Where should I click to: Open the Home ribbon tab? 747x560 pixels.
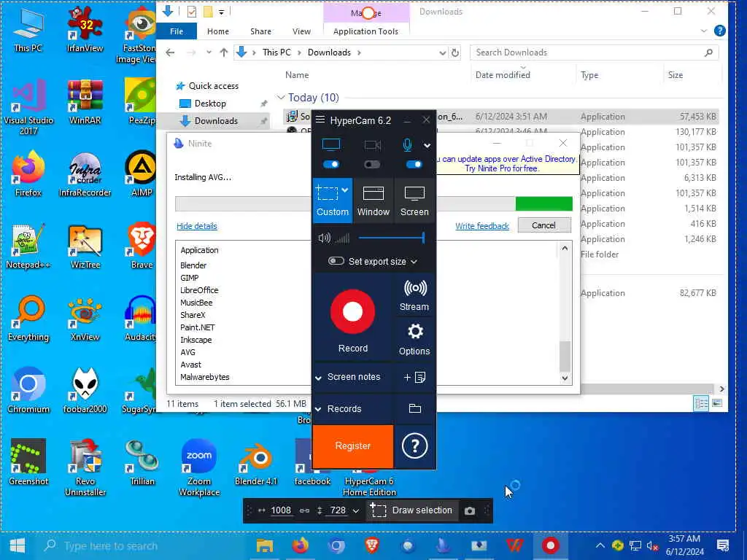[217, 31]
